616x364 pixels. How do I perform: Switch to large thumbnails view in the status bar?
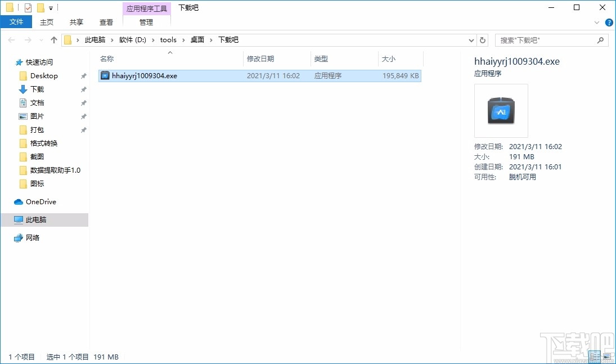tap(608, 356)
